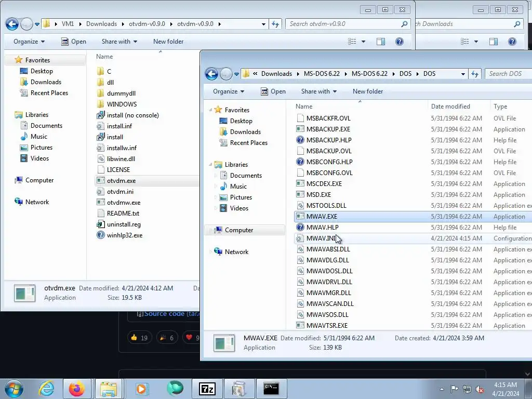Image resolution: width=532 pixels, height=399 pixels.
Task: Open the 7-Zip taskbar icon
Action: pos(207,389)
